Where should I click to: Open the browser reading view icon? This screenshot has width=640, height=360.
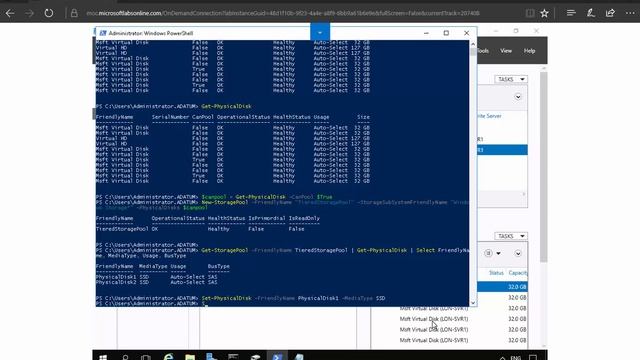[x=530, y=13]
